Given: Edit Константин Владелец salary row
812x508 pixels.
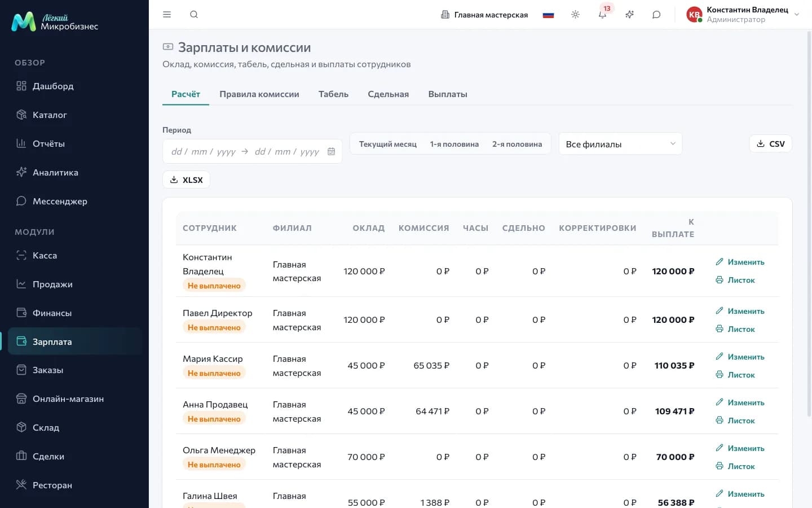Looking at the screenshot, I should (x=740, y=262).
